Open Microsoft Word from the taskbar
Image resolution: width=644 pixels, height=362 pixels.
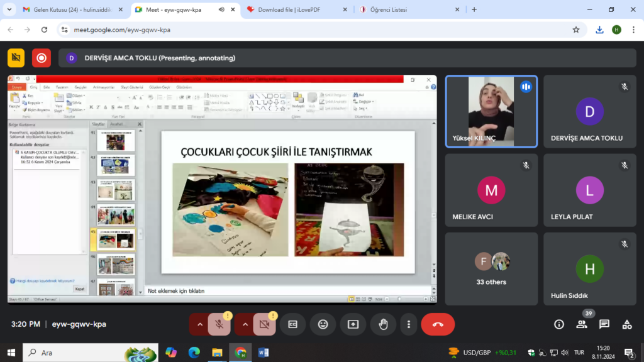[x=263, y=353]
